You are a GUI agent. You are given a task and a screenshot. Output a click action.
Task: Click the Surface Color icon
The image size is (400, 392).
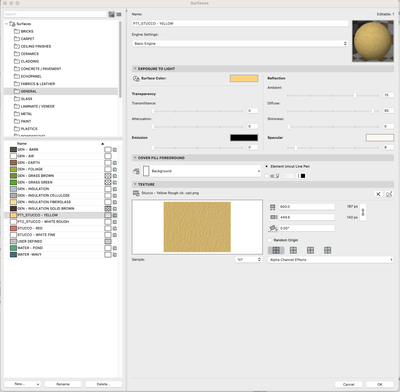click(x=136, y=78)
